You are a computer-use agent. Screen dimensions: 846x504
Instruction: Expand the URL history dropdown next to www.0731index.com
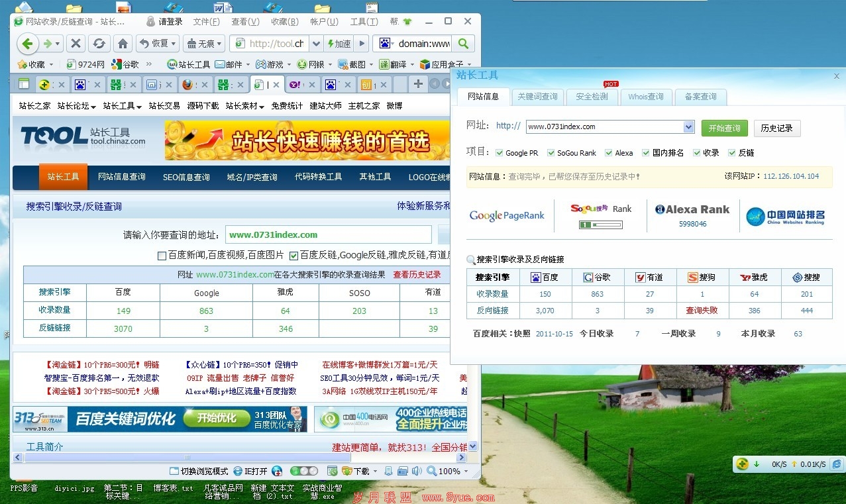click(689, 126)
